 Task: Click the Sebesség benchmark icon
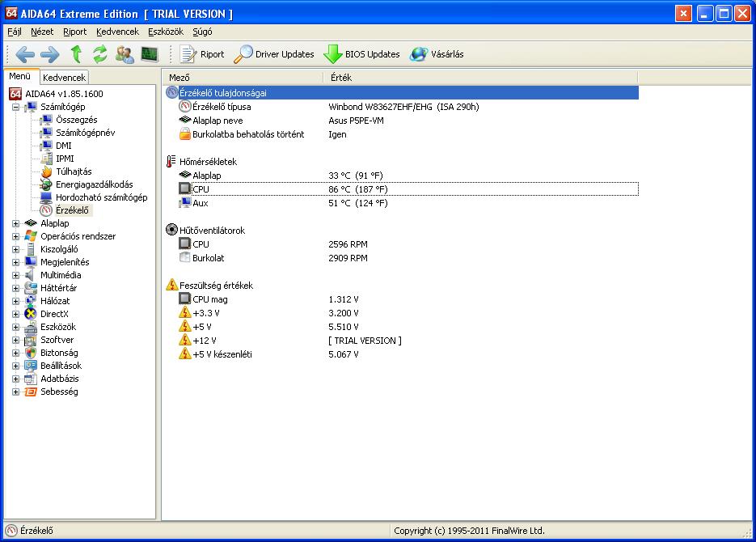(x=31, y=392)
